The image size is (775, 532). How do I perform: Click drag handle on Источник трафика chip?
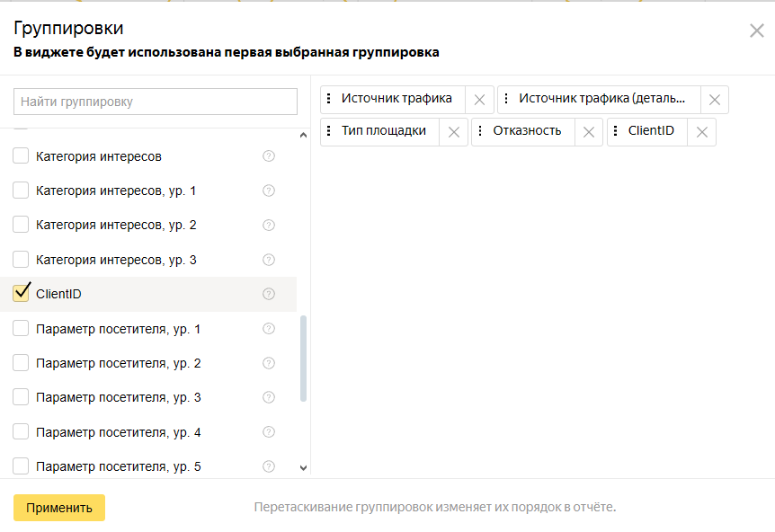tap(329, 99)
